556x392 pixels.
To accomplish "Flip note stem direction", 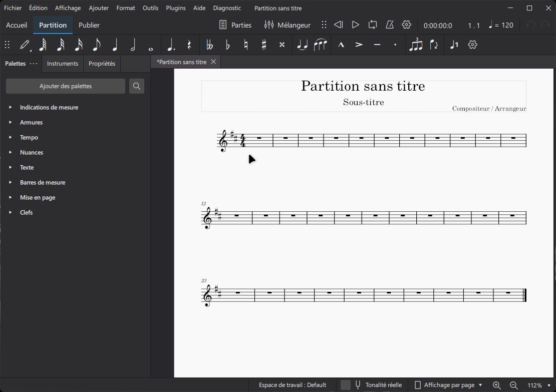I will 435,45.
